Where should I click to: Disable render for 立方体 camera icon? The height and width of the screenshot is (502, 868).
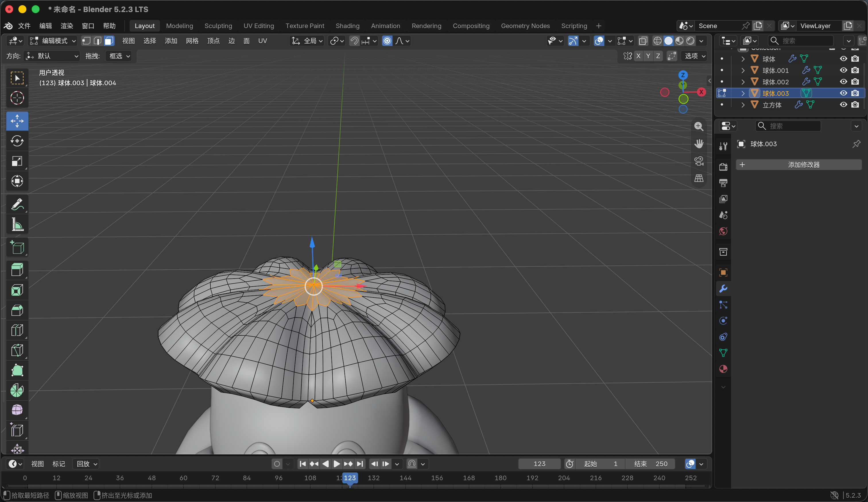click(855, 105)
